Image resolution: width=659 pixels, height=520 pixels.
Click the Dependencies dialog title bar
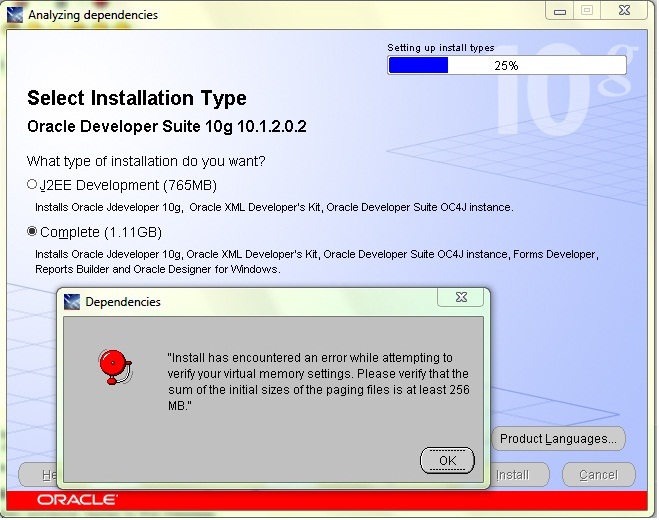[x=250, y=301]
